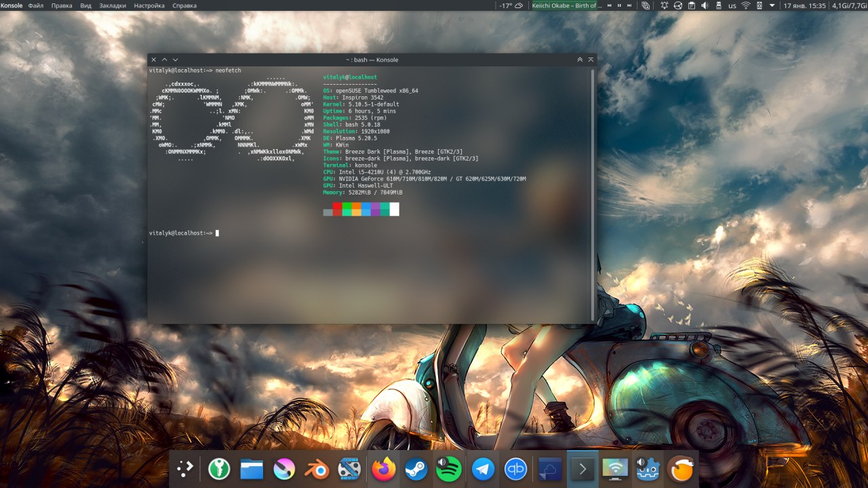Image resolution: width=868 pixels, height=488 pixels.
Task: Click 'OS: openSUSE Tumbleweed x86_64' line
Action: pos(370,91)
